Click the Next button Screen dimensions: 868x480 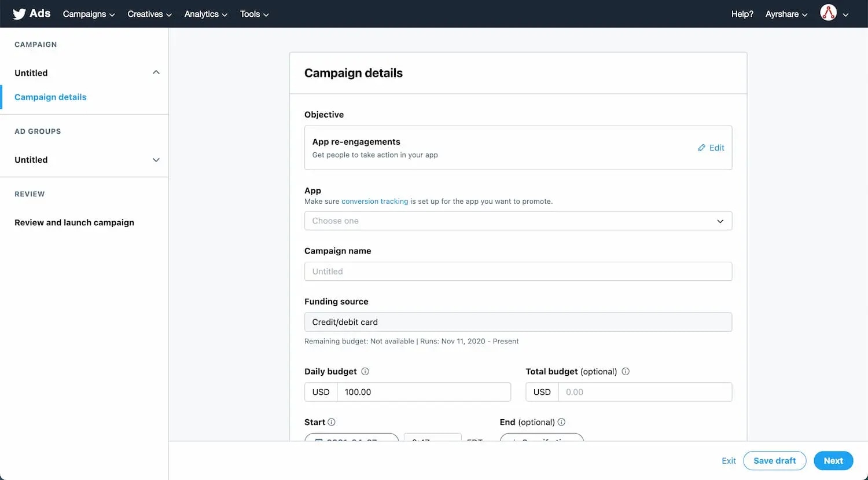point(833,461)
